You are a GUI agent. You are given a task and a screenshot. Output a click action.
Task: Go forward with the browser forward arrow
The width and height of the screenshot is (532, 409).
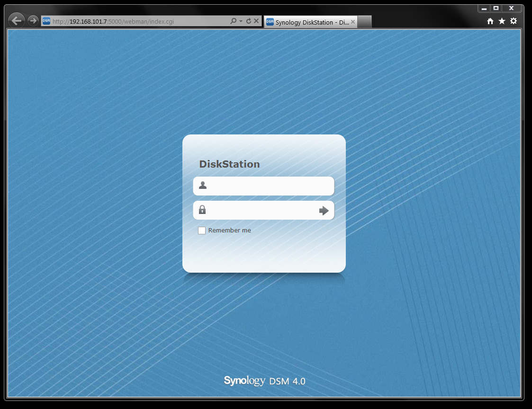33,21
